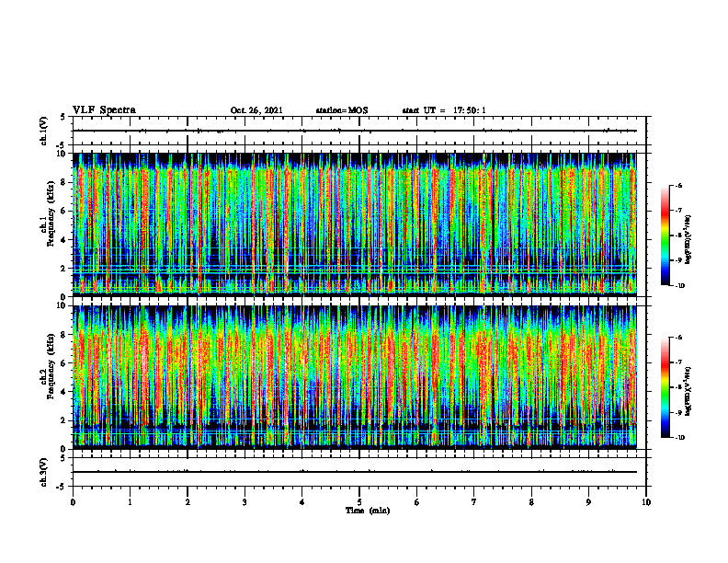This screenshot has width=728, height=563.
Task: Click the 'station=MOS' label
Action: coord(342,110)
